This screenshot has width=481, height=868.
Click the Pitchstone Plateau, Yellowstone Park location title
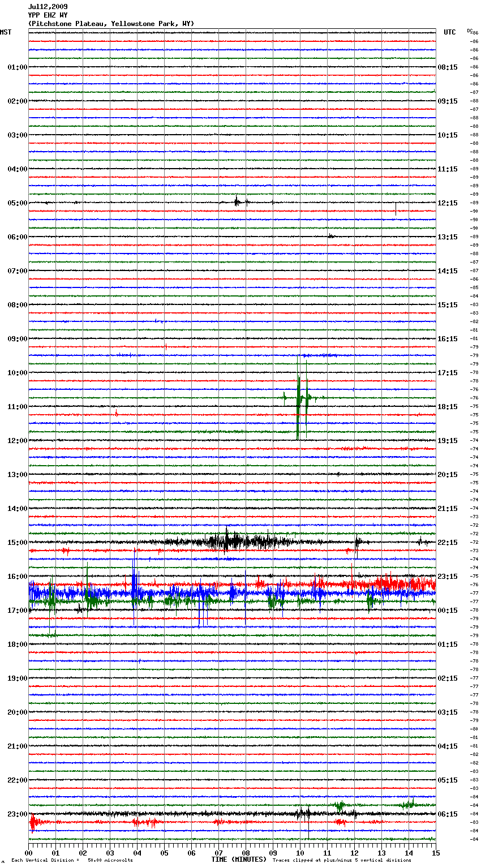[x=111, y=24]
